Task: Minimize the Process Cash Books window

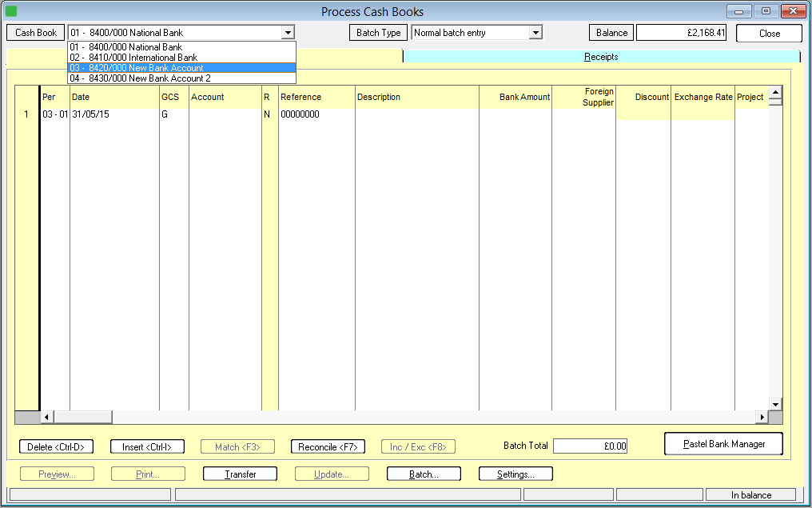Action: pyautogui.click(x=739, y=11)
